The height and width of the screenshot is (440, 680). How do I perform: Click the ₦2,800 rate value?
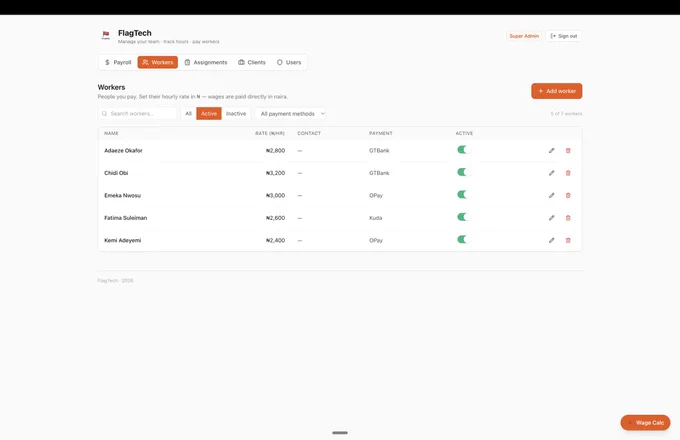click(275, 150)
